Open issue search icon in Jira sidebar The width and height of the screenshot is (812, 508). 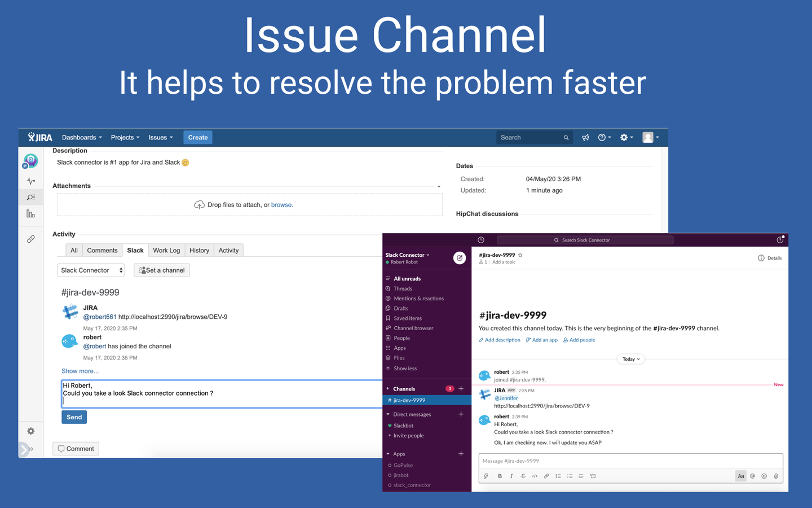(30, 197)
